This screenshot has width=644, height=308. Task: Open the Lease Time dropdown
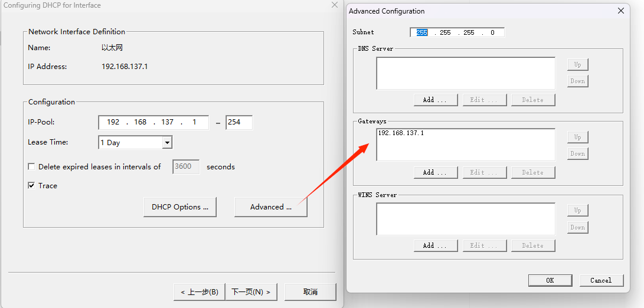click(x=167, y=143)
